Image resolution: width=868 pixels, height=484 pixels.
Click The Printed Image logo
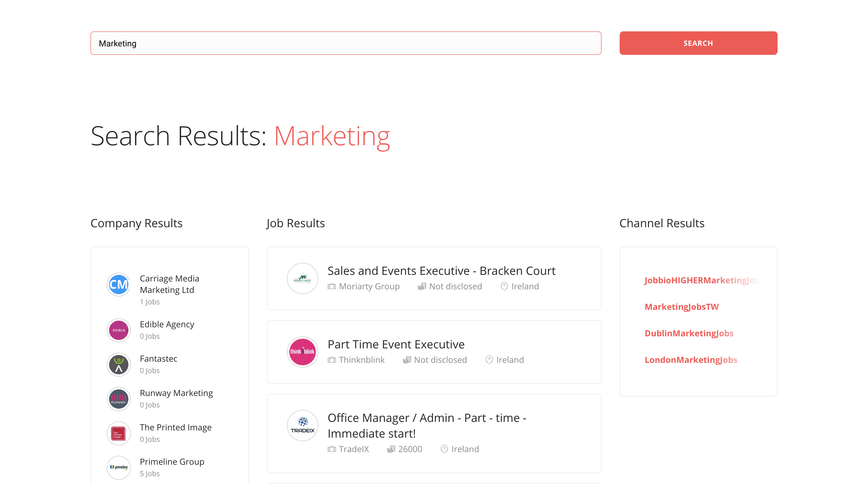(x=118, y=433)
